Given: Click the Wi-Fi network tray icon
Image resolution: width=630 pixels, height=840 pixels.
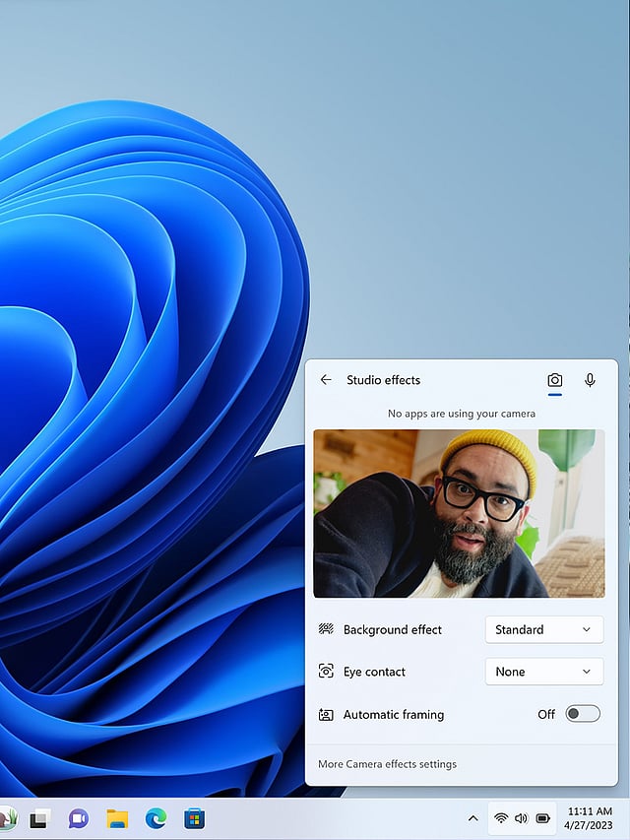Looking at the screenshot, I should coord(501,818).
